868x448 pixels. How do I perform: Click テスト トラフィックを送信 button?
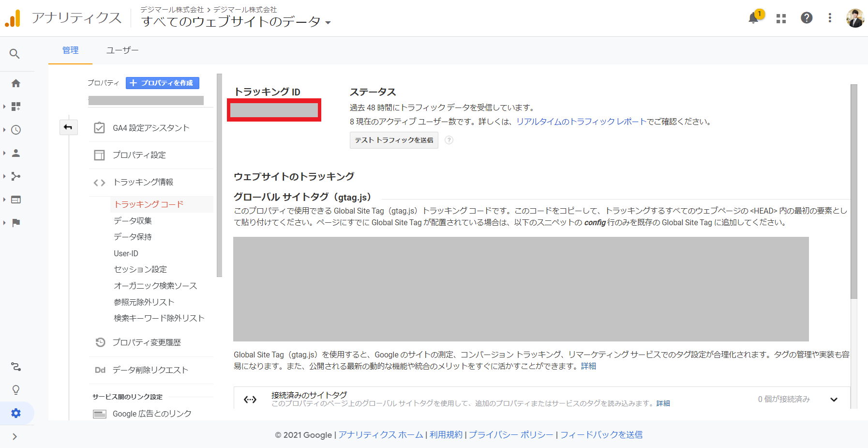[394, 140]
